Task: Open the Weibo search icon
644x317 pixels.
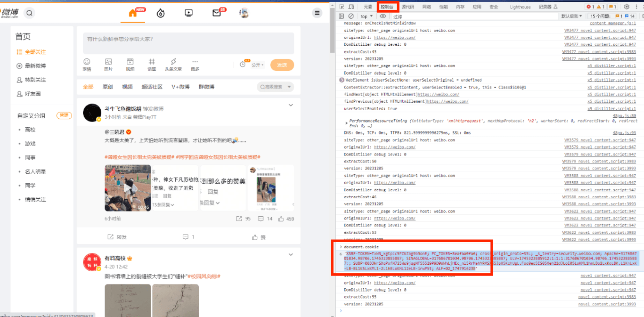Action: pos(29,13)
